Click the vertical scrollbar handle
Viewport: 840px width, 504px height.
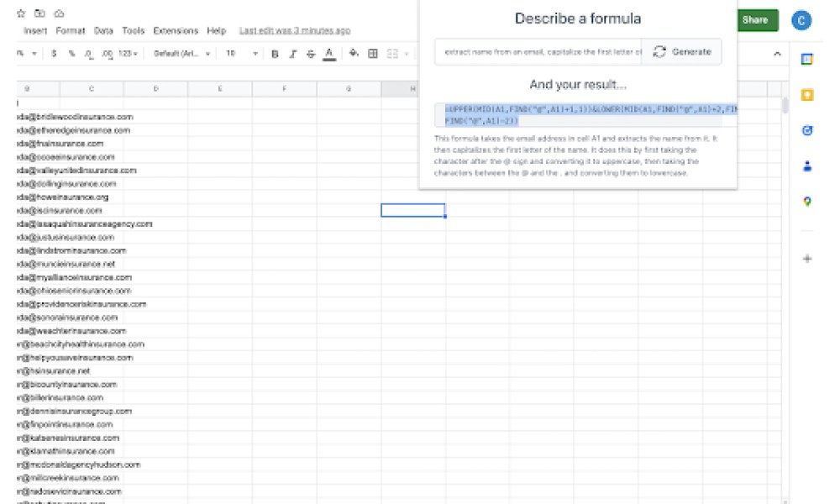click(x=785, y=105)
